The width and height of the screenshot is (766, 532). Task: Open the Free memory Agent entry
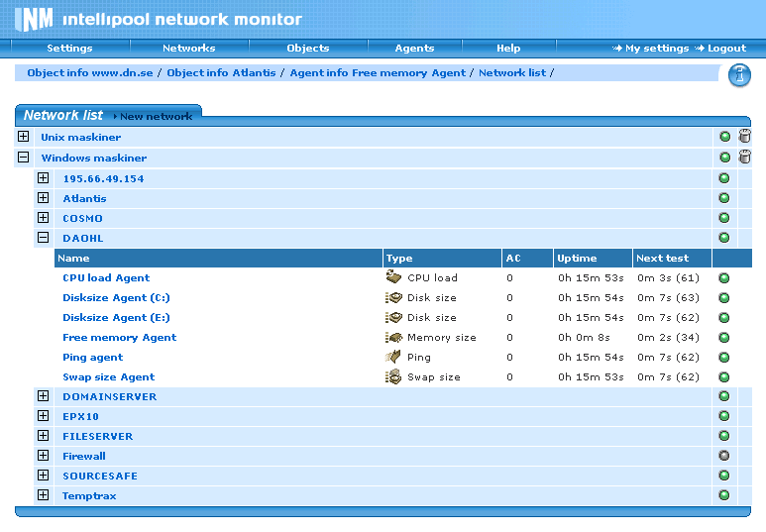pyautogui.click(x=119, y=337)
